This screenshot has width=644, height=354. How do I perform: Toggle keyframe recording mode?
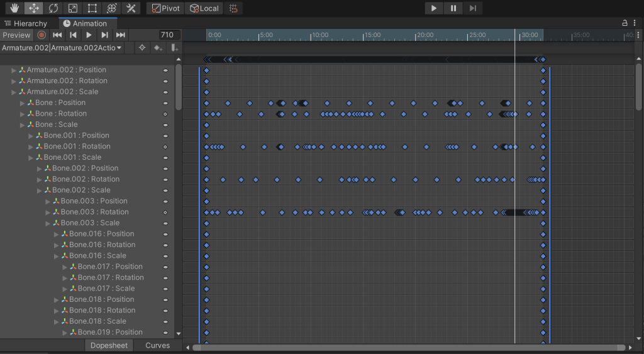(42, 35)
